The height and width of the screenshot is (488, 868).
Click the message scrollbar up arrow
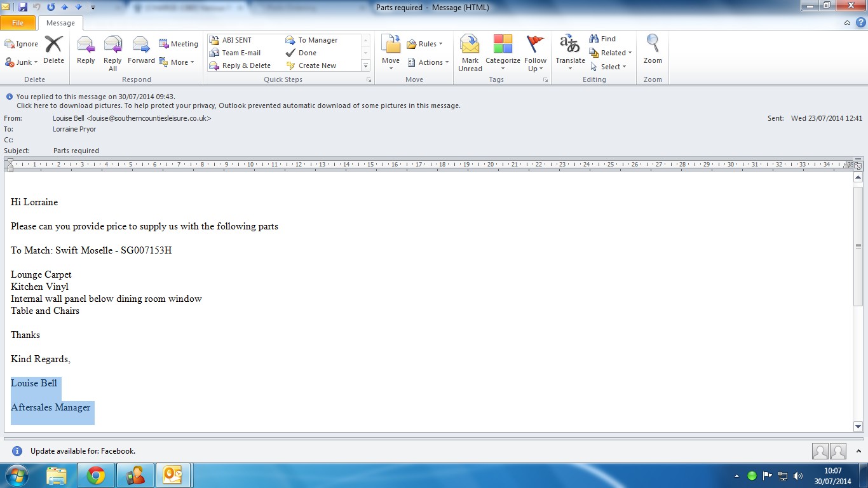coord(858,178)
